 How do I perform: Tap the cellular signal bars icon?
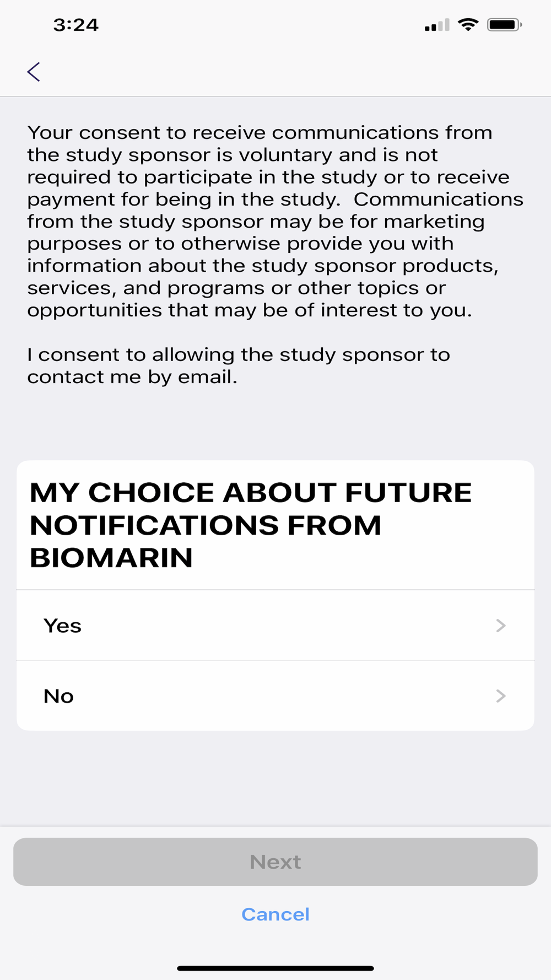click(437, 25)
